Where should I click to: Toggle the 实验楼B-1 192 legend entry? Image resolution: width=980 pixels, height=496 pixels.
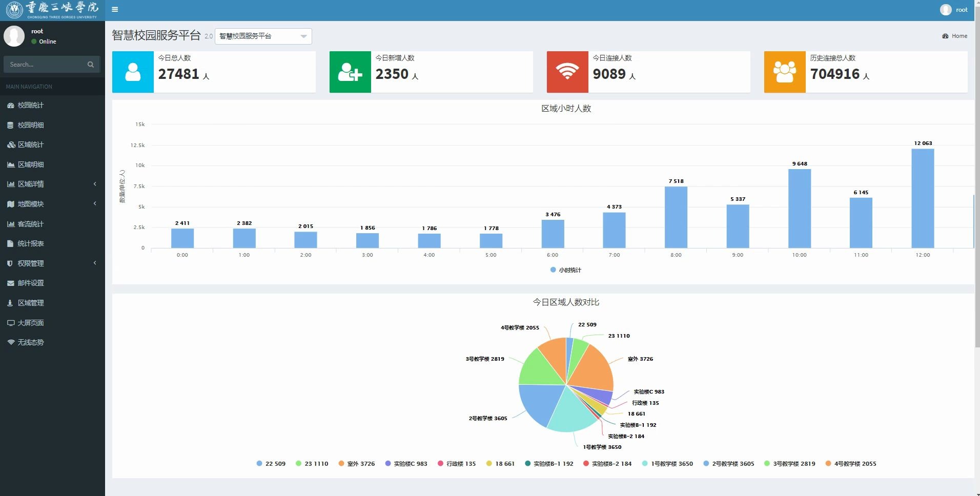(x=549, y=464)
